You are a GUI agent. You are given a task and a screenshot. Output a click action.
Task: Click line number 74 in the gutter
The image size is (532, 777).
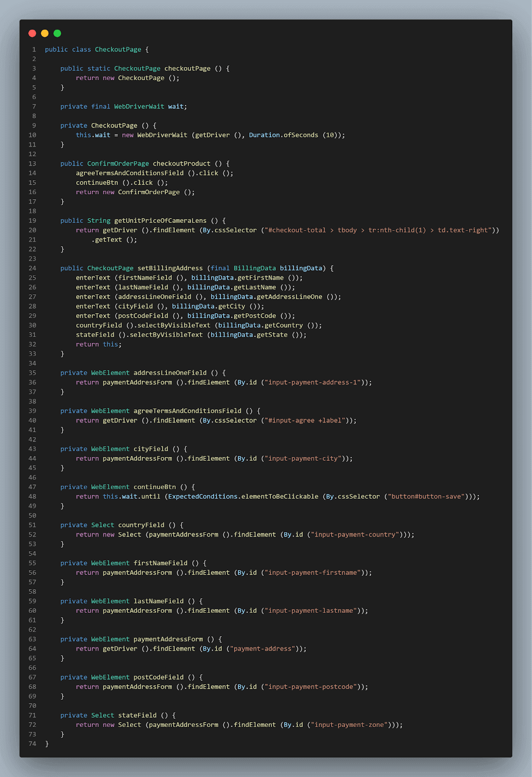click(x=32, y=743)
